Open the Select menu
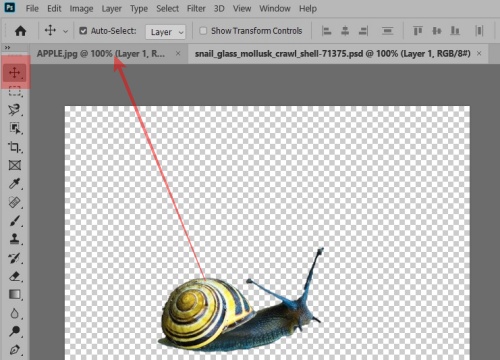Image resolution: width=500 pixels, height=360 pixels. pos(168,8)
